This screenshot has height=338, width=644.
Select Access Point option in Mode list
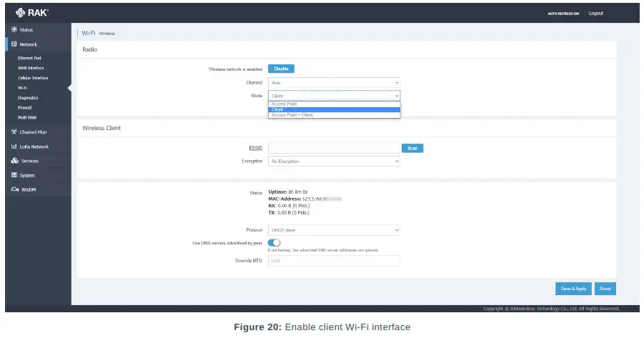point(334,104)
